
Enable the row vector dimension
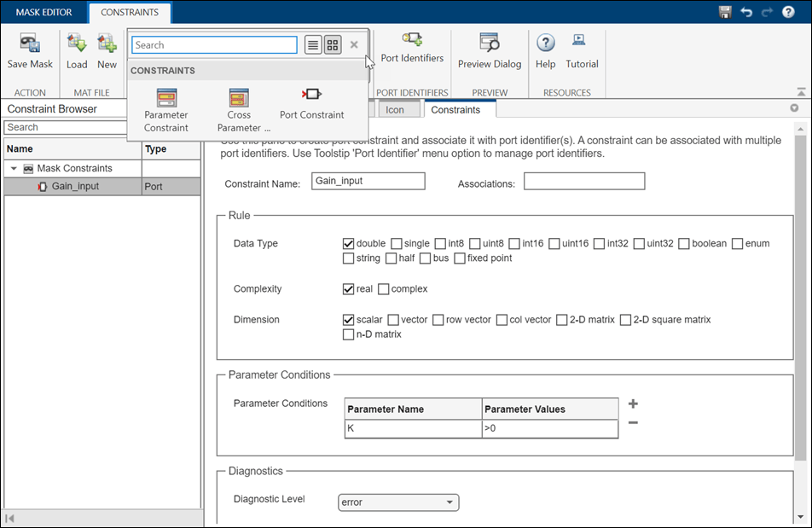click(x=438, y=320)
